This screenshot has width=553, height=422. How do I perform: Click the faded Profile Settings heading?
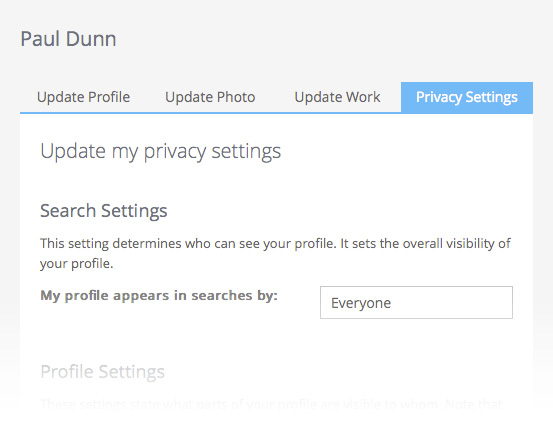(103, 372)
